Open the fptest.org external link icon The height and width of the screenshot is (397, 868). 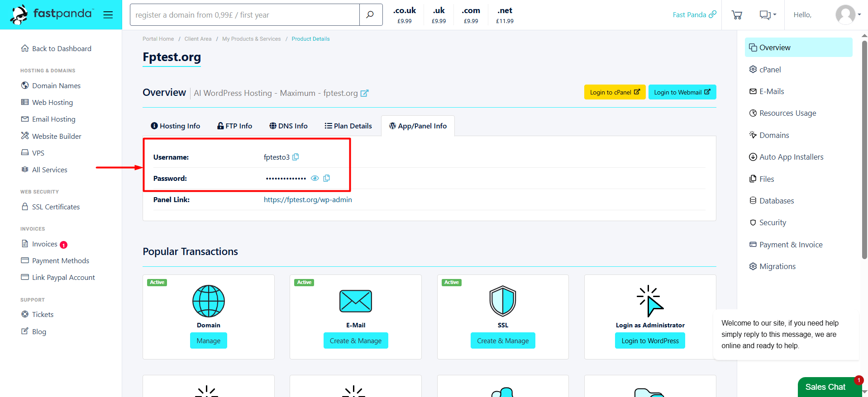[x=365, y=93]
